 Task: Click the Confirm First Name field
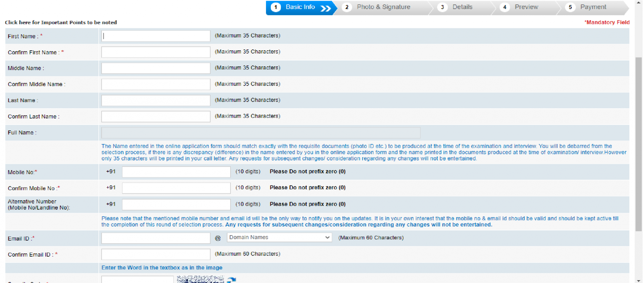click(156, 52)
